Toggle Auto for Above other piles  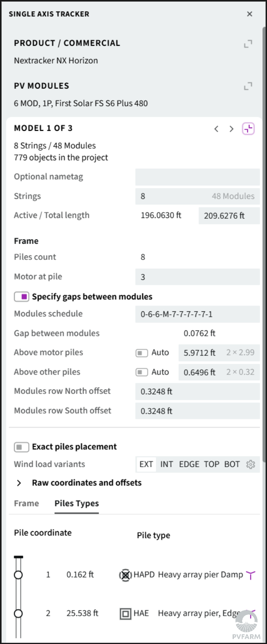[x=142, y=372]
